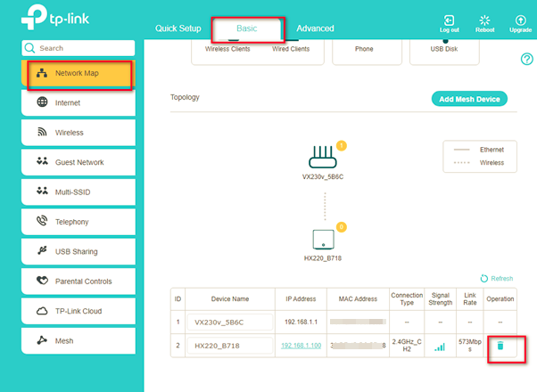Click the HX220_B718 label under mesh device
This screenshot has width=537, height=392.
pos(323,258)
